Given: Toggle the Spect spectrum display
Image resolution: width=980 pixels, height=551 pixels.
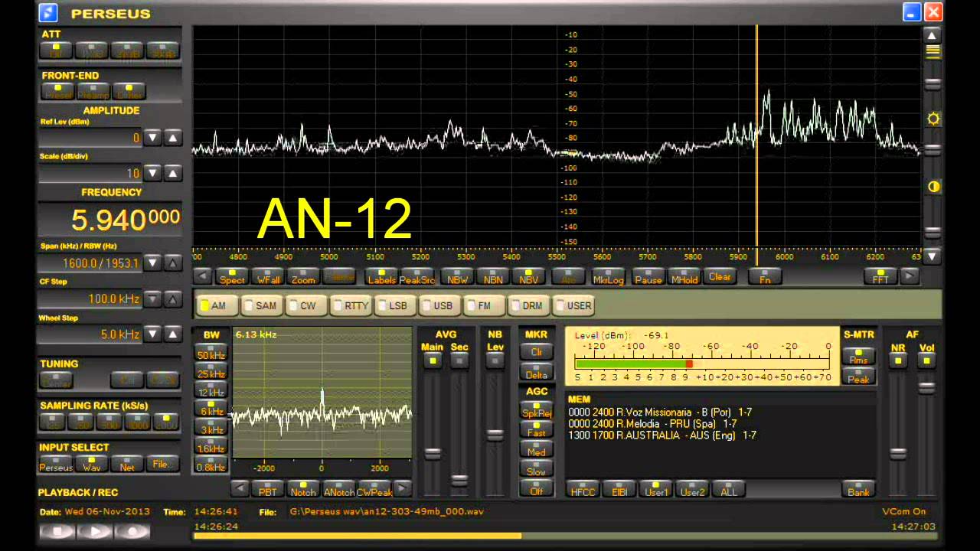Looking at the screenshot, I should [x=231, y=276].
